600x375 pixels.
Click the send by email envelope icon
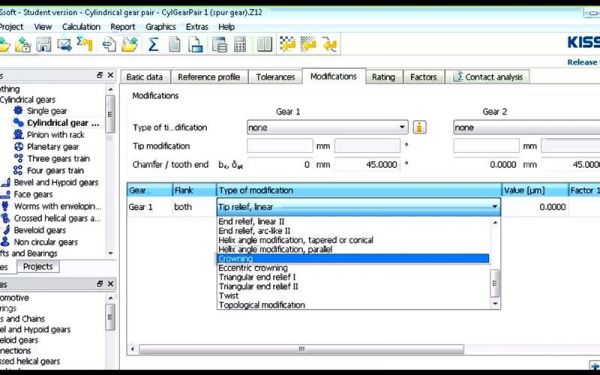tap(64, 45)
